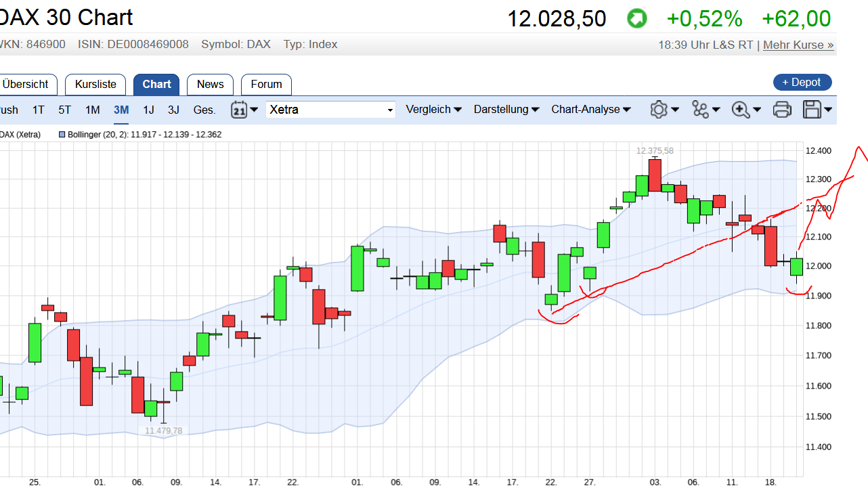This screenshot has height=488, width=868.
Task: Switch to the 3J time range
Action: (x=174, y=110)
